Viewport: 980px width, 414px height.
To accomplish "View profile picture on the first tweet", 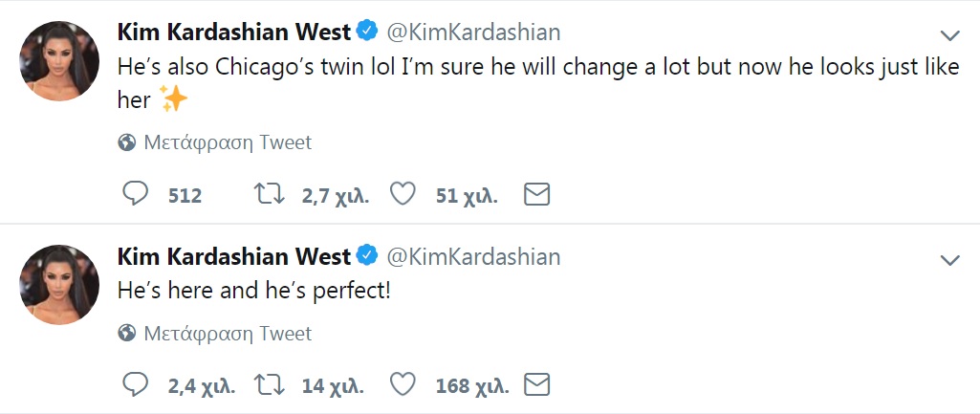I will (59, 61).
